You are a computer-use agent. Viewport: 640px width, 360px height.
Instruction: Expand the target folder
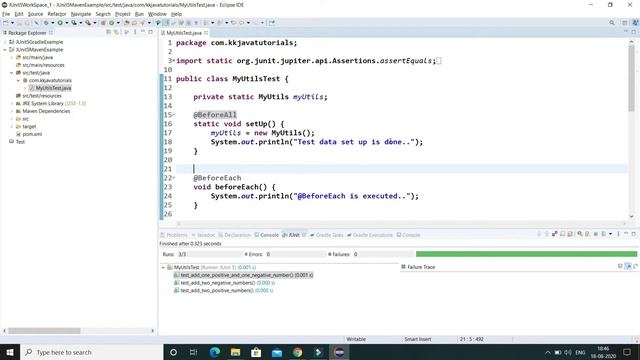(12, 127)
